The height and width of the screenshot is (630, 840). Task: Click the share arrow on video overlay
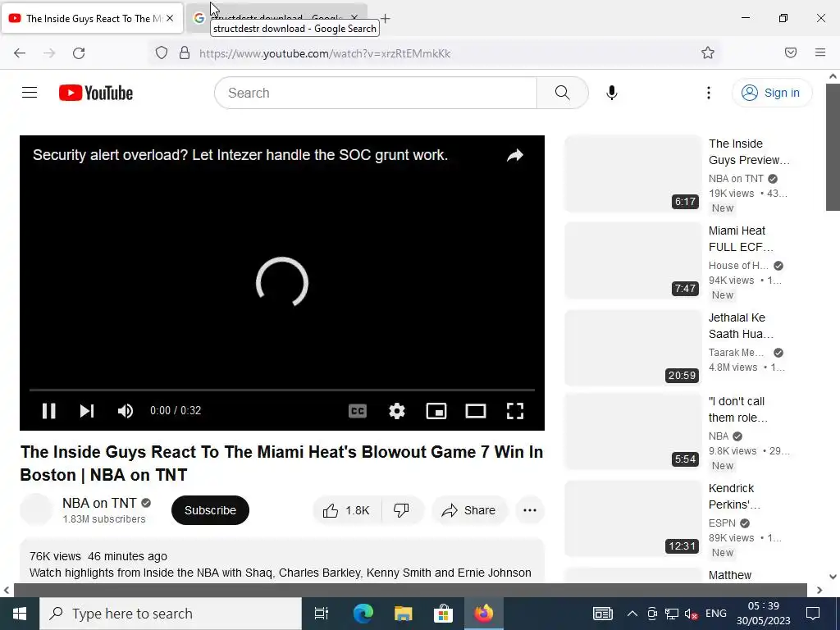[x=515, y=155]
